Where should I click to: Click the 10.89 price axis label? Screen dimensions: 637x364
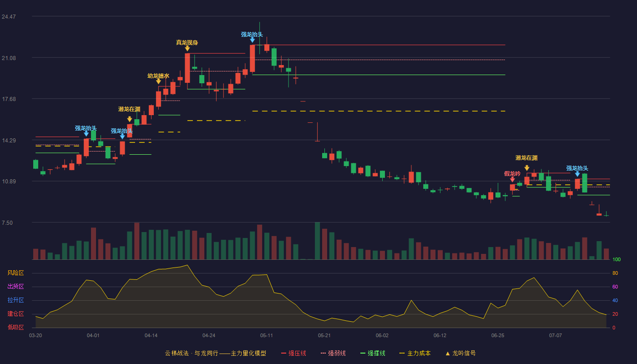pos(9,182)
